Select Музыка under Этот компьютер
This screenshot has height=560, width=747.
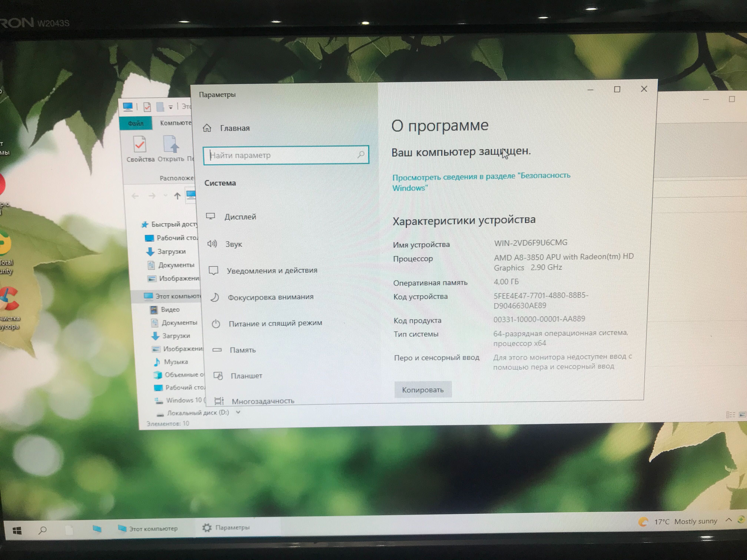171,362
